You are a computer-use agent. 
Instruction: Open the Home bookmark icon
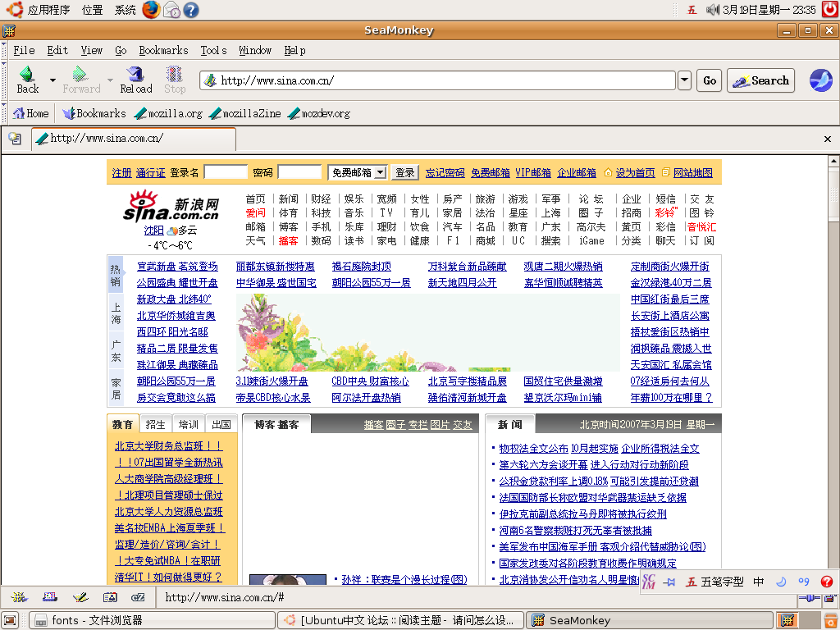click(x=30, y=113)
